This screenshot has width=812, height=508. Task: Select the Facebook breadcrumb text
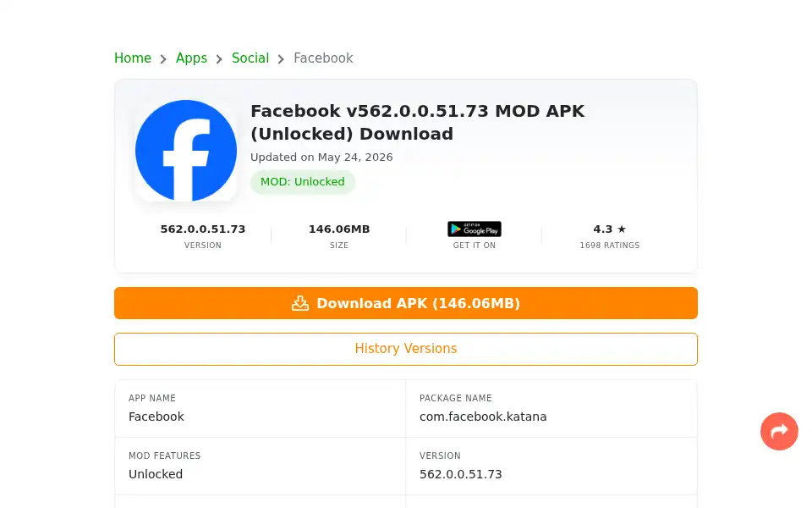[x=323, y=58]
